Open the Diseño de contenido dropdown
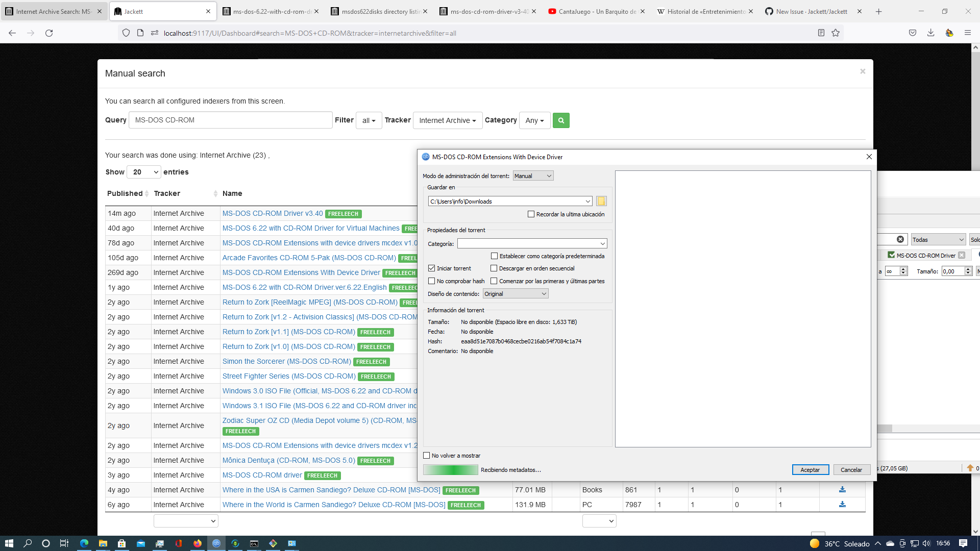Screen dimensions: 980x551 coord(515,294)
